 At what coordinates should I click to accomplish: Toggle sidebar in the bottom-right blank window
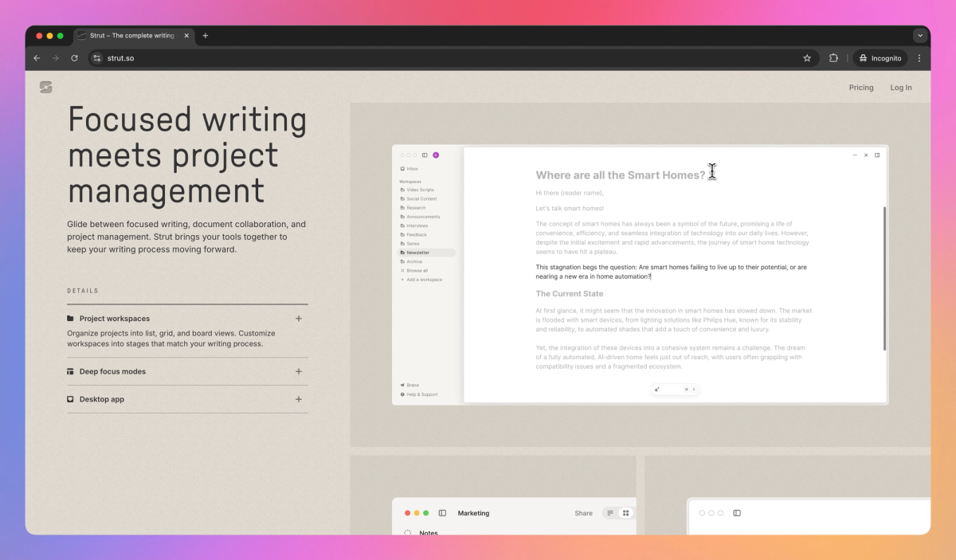pyautogui.click(x=737, y=513)
